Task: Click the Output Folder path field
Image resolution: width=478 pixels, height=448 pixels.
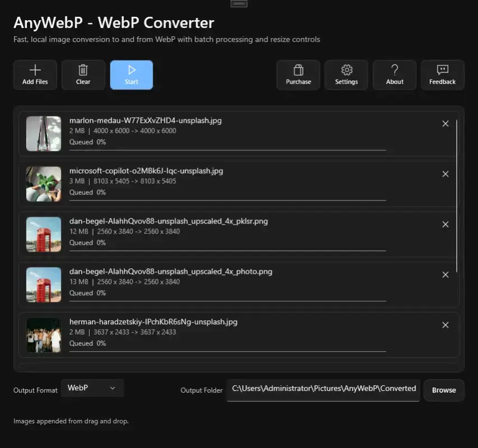Action: (x=323, y=390)
